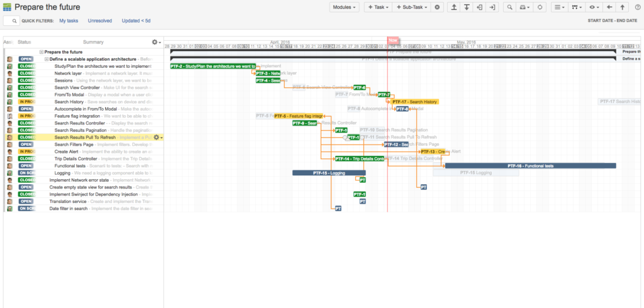Image resolution: width=644 pixels, height=308 pixels.
Task: Select Autocomplete in From/To Modal row
Action: (84, 109)
